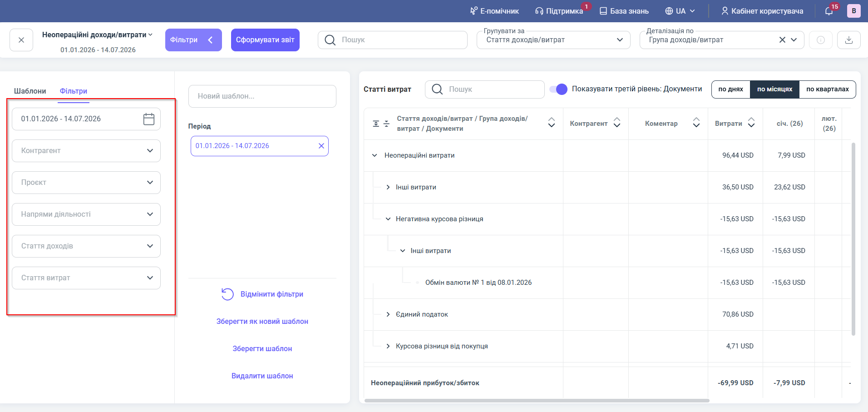Select по місяцях view
Viewport: 868px width, 412px height.
[775, 89]
